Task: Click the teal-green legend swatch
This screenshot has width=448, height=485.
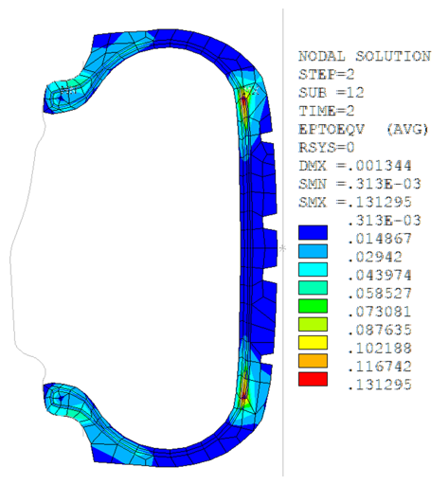Action: click(313, 288)
